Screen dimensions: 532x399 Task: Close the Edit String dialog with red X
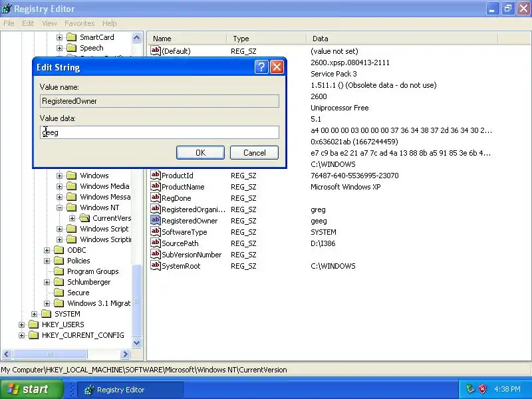tap(277, 67)
